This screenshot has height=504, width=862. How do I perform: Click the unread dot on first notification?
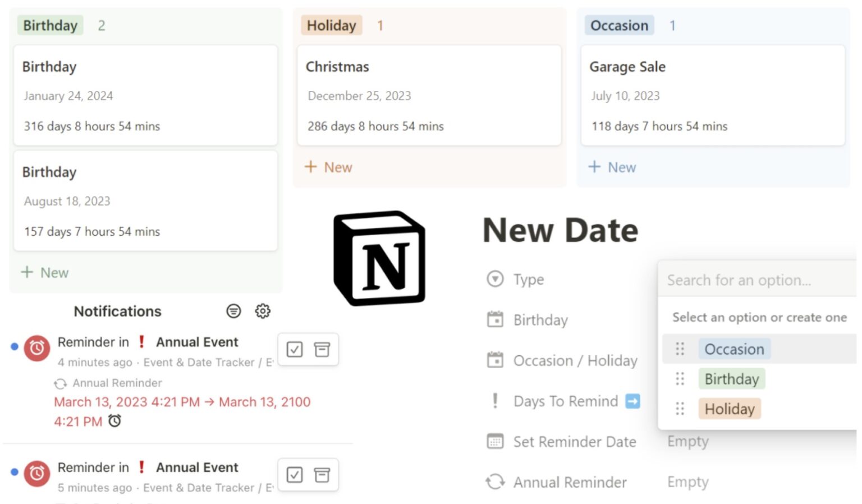(15, 347)
